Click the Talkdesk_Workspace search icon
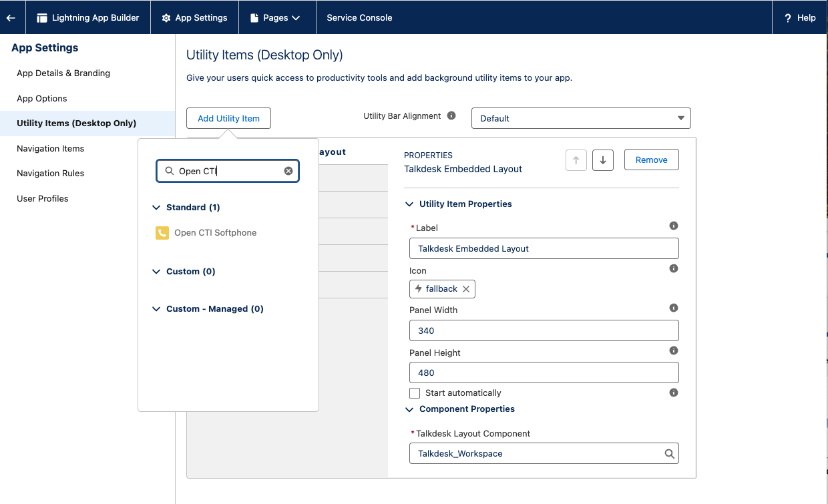 click(669, 454)
